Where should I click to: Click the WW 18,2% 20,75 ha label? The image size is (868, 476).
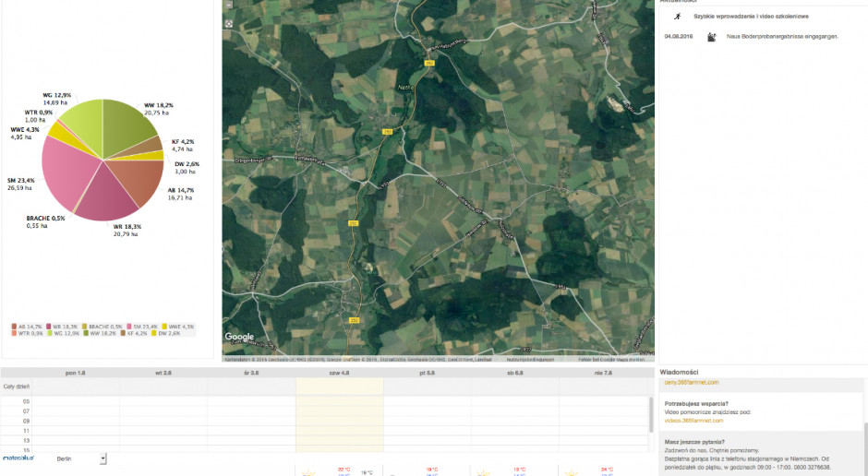coord(158,109)
